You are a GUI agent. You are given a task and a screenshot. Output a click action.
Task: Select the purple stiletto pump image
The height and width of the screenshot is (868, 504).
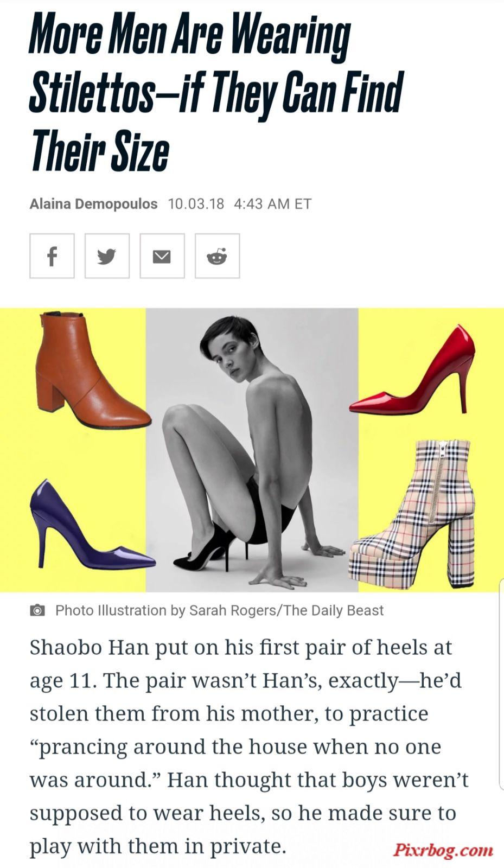pos(90,525)
